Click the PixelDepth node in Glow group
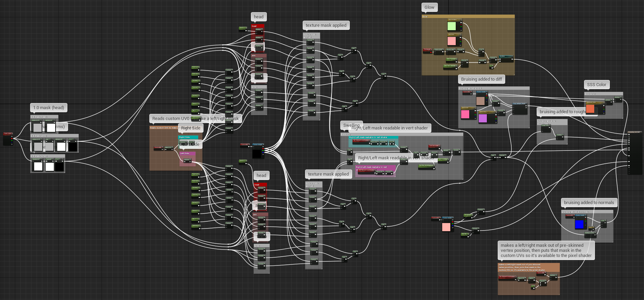Screen dimensions: 644x300 coord(427,50)
